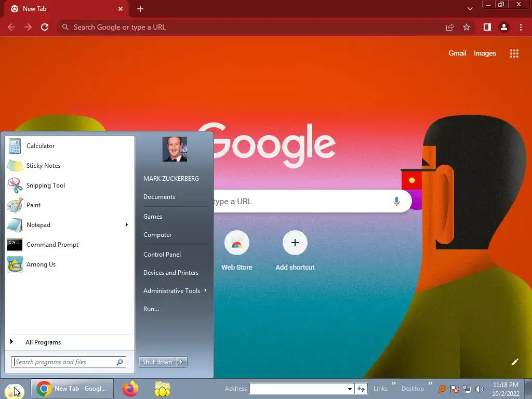Toggle the Chrome side panel
532x399 pixels.
point(487,27)
